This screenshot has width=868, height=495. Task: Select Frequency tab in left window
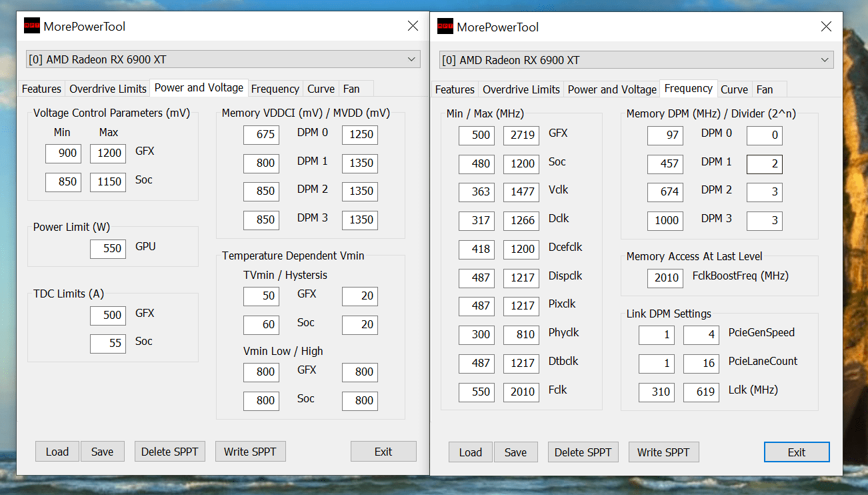(275, 89)
